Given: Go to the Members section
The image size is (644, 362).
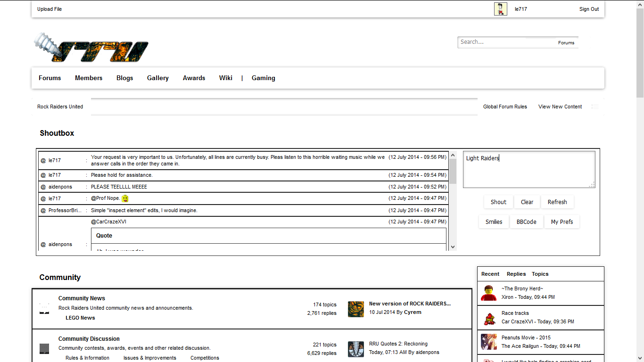Looking at the screenshot, I should [x=89, y=78].
